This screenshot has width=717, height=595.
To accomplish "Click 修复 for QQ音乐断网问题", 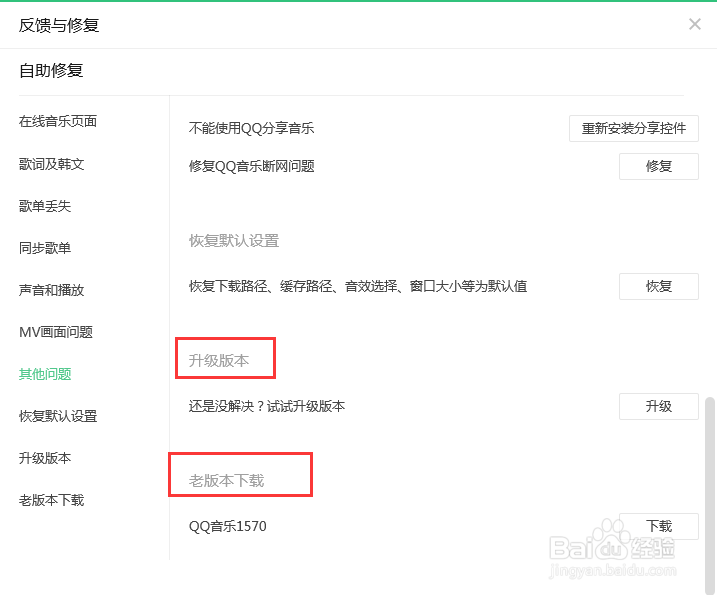I will [x=658, y=166].
